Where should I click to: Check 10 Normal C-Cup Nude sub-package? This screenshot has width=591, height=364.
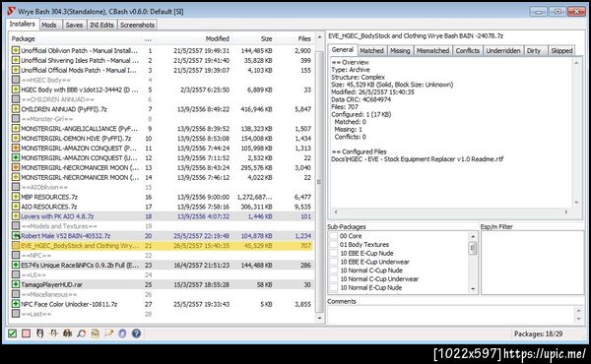pos(334,271)
